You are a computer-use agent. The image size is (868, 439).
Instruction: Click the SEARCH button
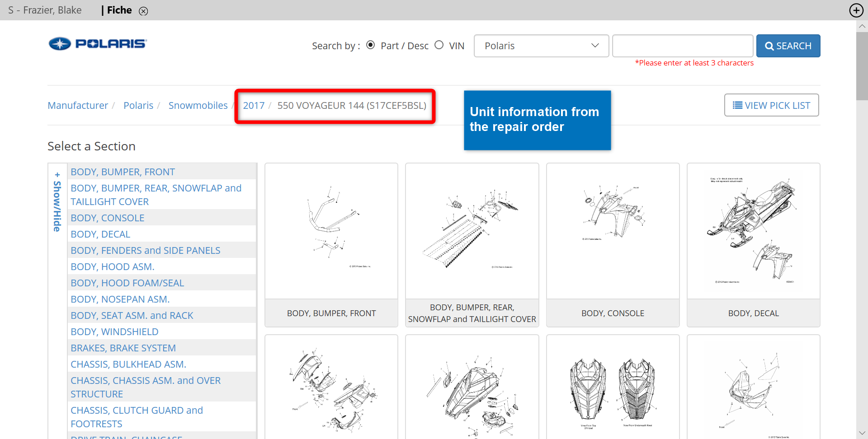click(x=788, y=46)
